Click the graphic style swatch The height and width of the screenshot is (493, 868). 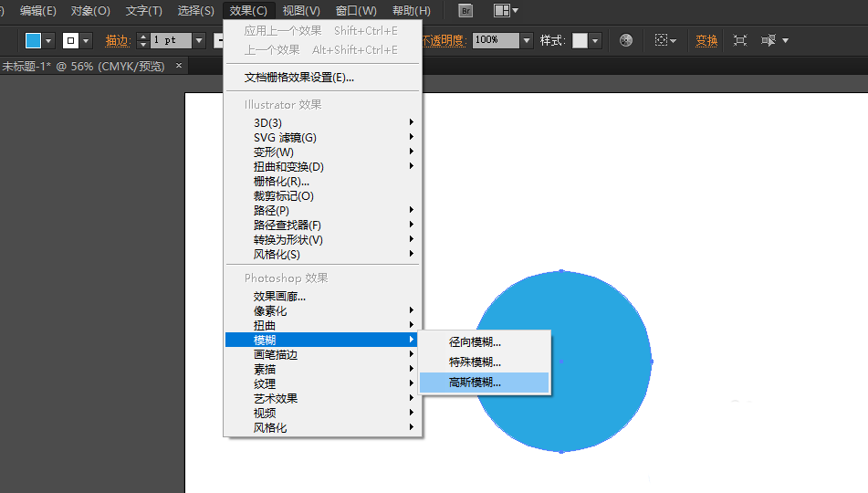coord(580,40)
